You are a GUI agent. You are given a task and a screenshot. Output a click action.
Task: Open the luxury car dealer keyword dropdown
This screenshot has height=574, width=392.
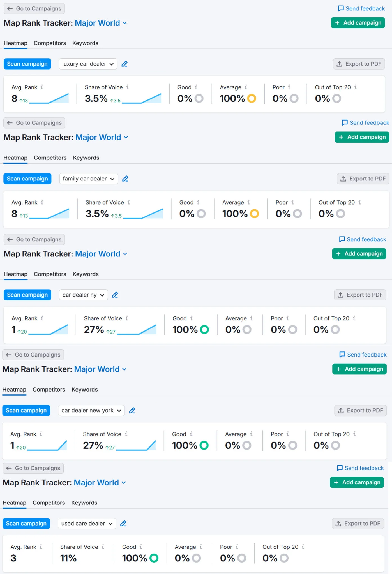[x=88, y=64]
